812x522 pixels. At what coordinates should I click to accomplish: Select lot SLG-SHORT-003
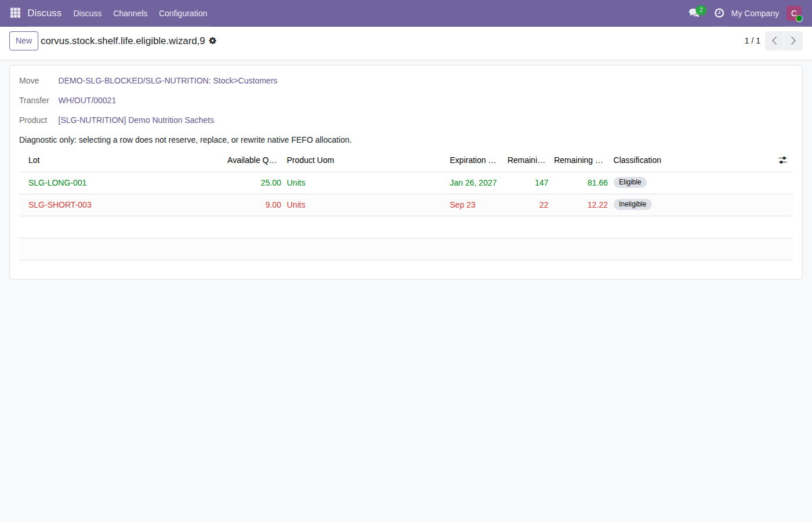click(x=60, y=205)
